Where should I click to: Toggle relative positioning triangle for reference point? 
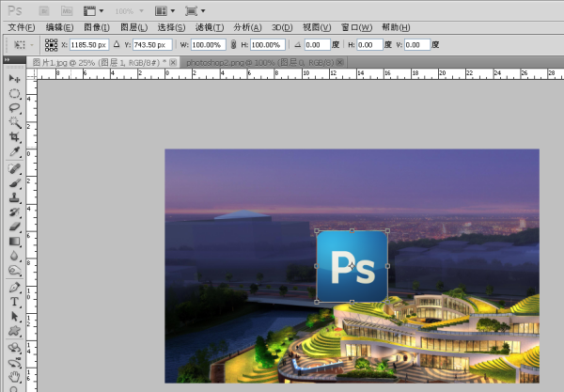117,44
